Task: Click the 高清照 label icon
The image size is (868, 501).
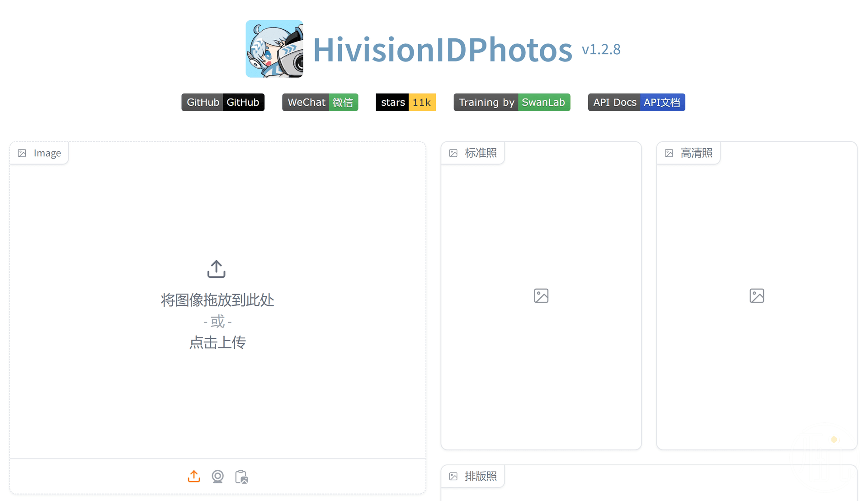Action: tap(669, 153)
